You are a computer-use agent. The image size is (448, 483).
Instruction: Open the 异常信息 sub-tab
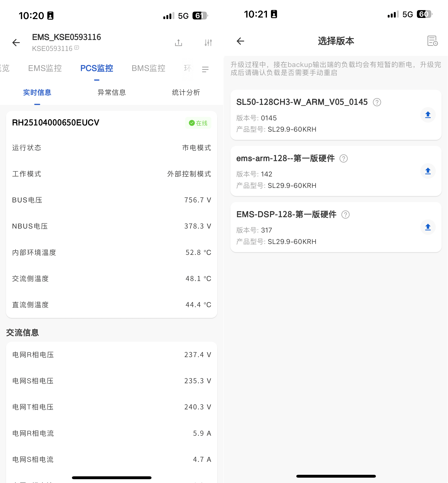pyautogui.click(x=111, y=92)
